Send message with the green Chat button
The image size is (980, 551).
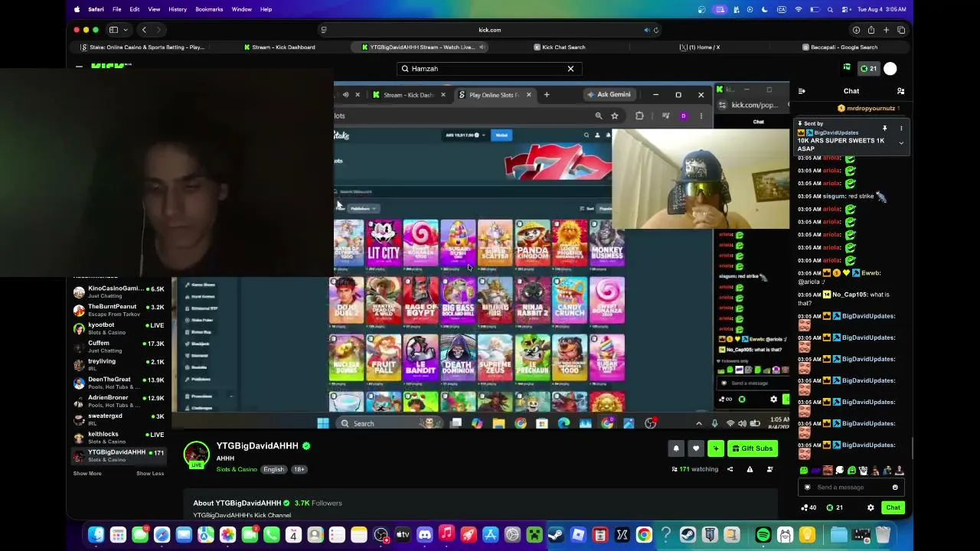click(x=893, y=507)
